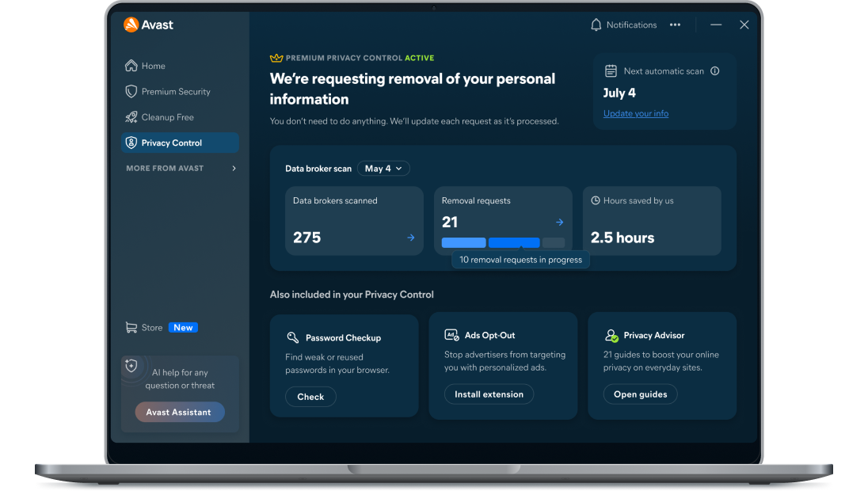Click the AI assistant shield icon
Viewport: 868px width, 491px height.
click(x=131, y=365)
